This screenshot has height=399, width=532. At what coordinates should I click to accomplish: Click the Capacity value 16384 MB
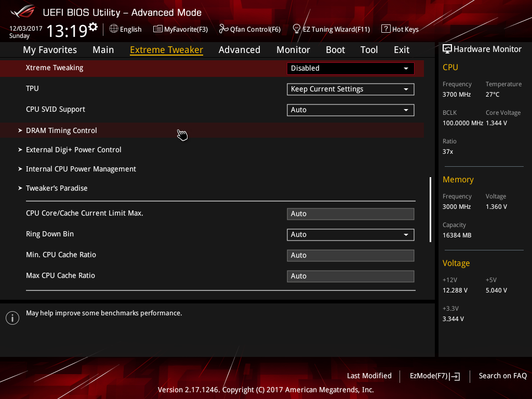[457, 235]
